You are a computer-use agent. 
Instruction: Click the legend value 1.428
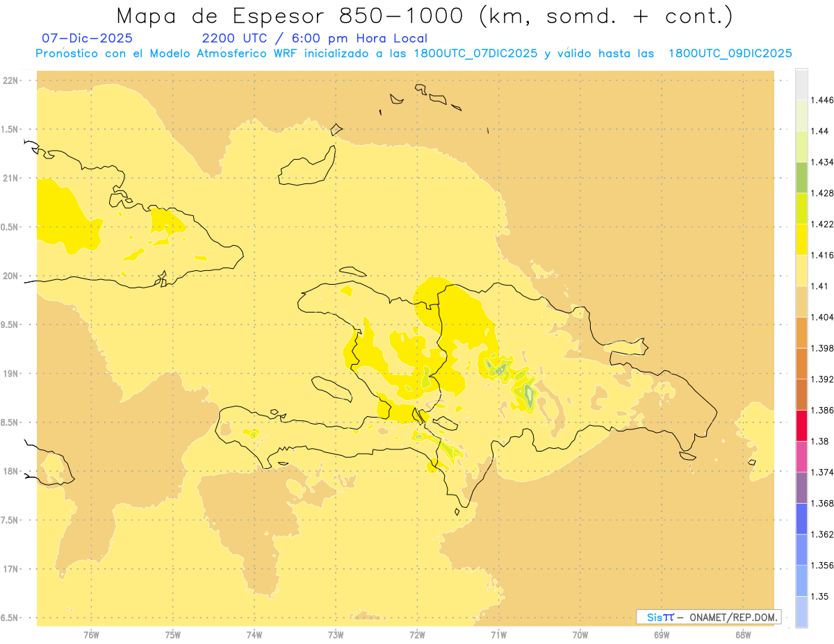tap(823, 193)
